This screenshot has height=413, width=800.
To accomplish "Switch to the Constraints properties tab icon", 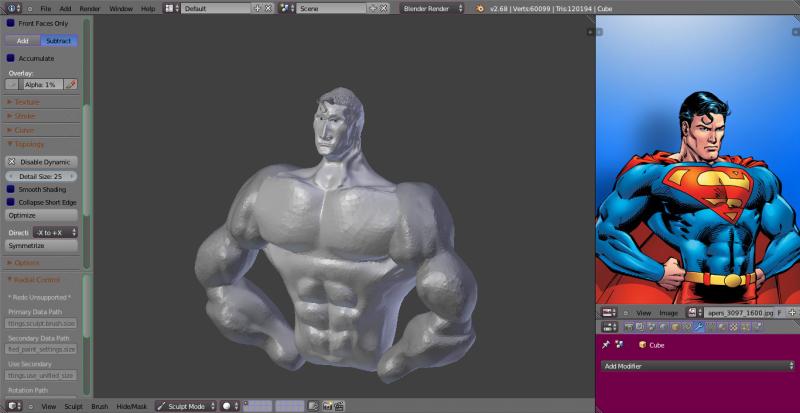I will tap(687, 327).
